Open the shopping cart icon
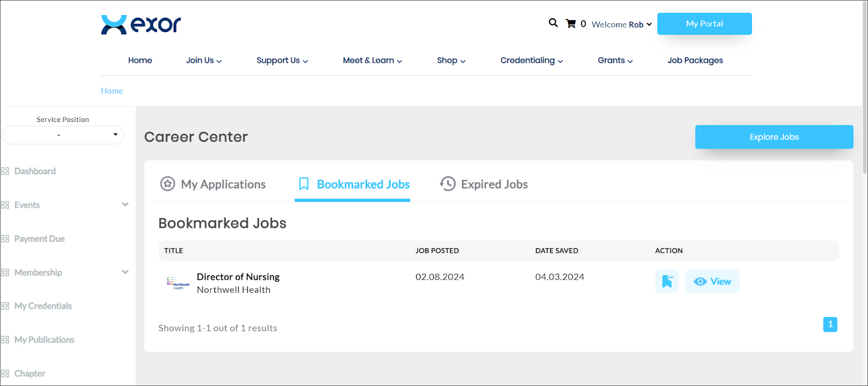Screen dimensions: 868x386 pyautogui.click(x=571, y=24)
